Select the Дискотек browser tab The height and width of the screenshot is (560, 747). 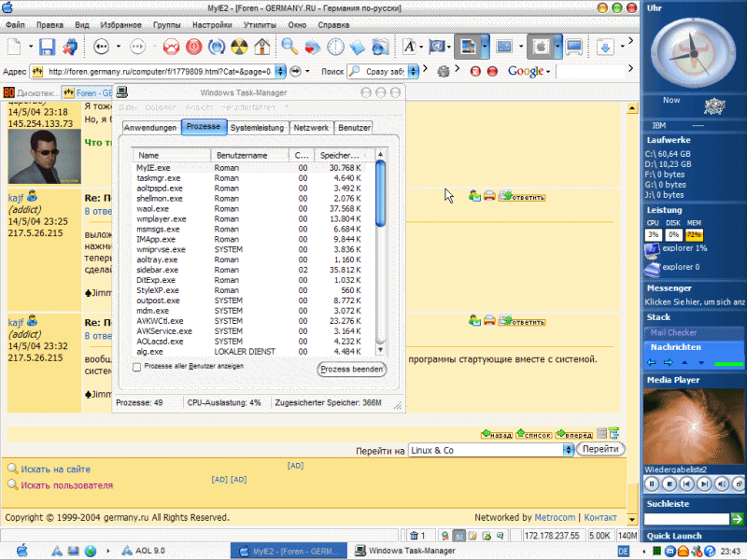tap(31, 92)
